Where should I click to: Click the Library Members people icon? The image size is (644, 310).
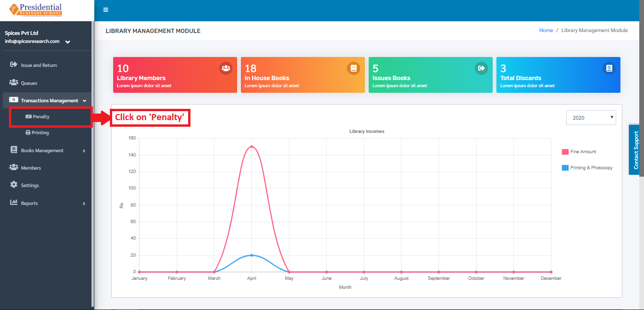[x=226, y=68]
